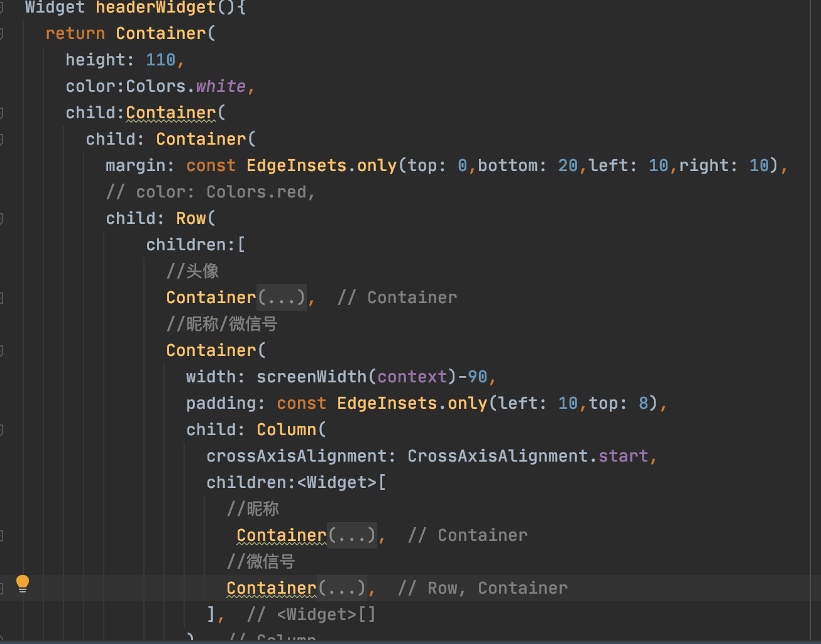Click '// Container' hint after //头像 Container

coord(397,297)
